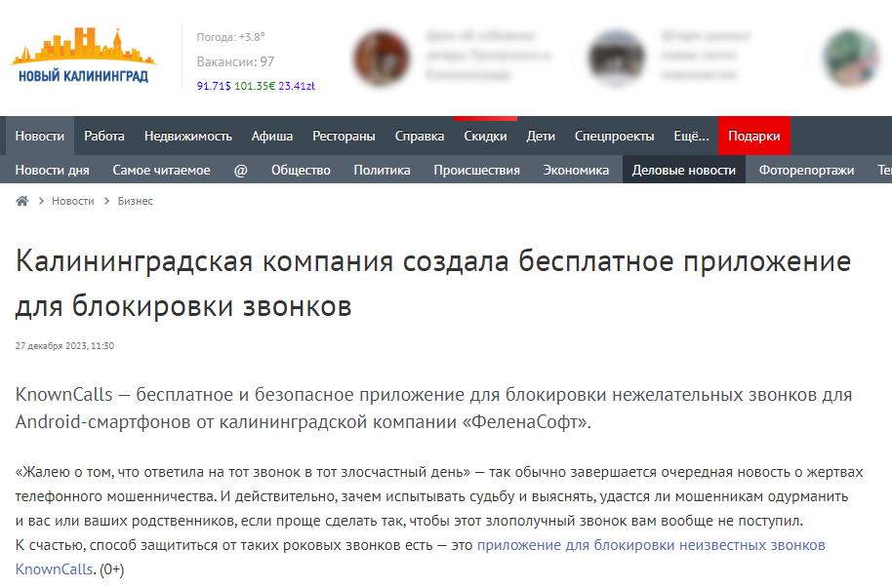Select the Деловые новости tab
Screen dimensions: 892x588
(x=684, y=170)
